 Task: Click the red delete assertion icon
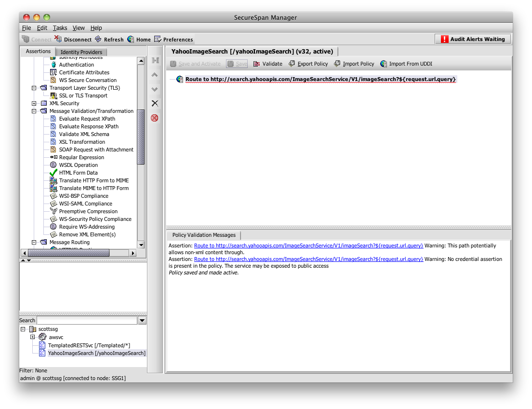pos(155,118)
